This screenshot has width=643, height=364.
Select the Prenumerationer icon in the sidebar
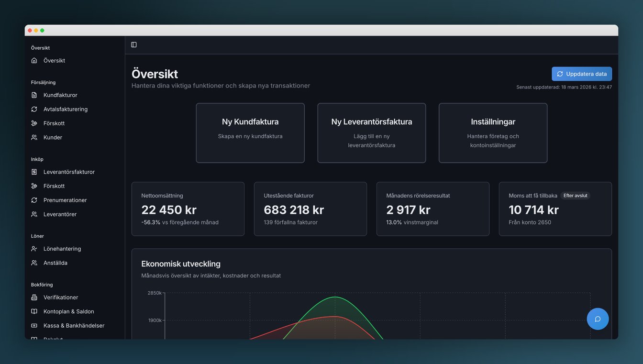(34, 200)
